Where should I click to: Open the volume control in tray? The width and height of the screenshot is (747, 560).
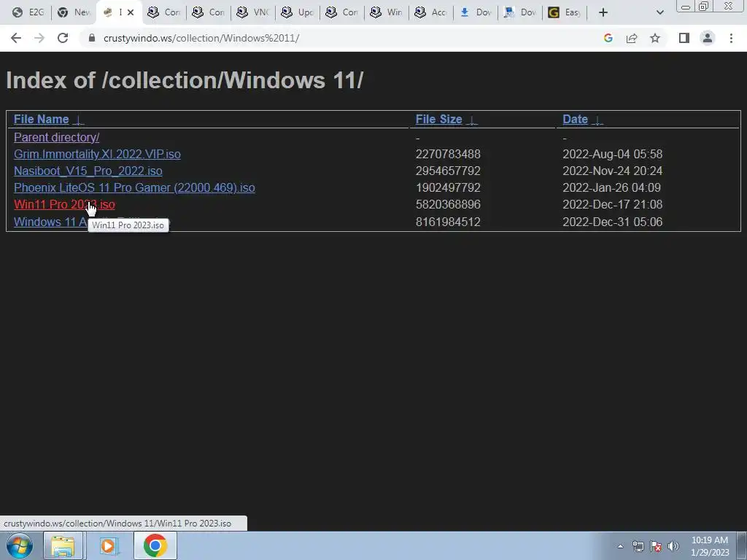tap(673, 546)
